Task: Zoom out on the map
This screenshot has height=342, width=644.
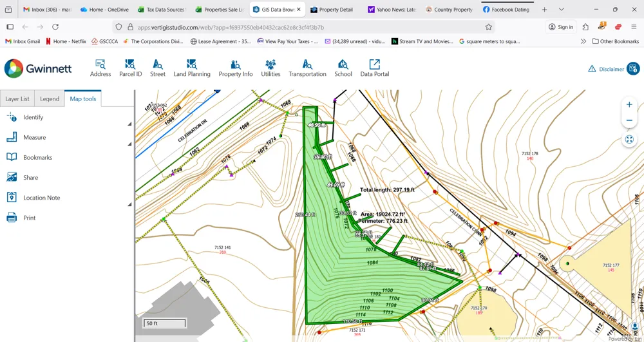Action: click(629, 120)
